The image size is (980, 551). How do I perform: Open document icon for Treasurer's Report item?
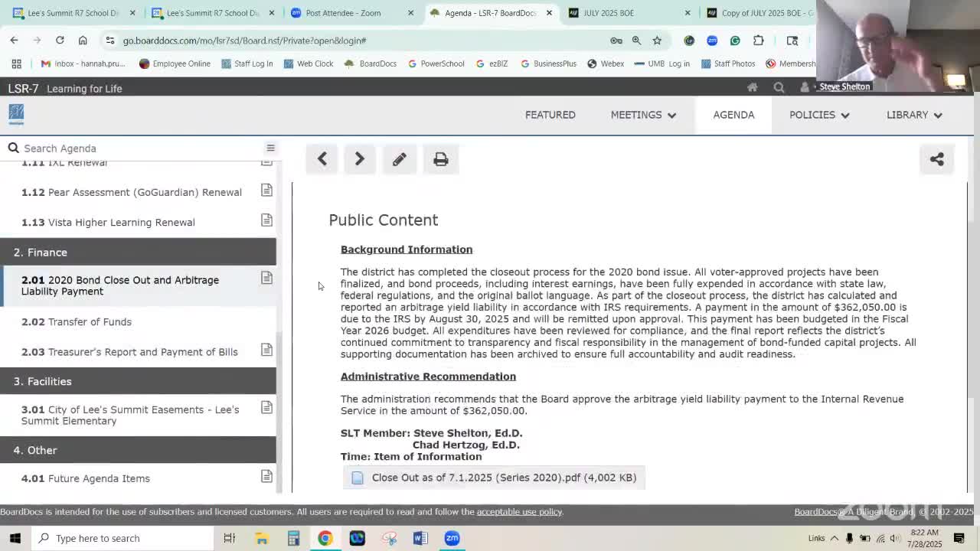(266, 350)
